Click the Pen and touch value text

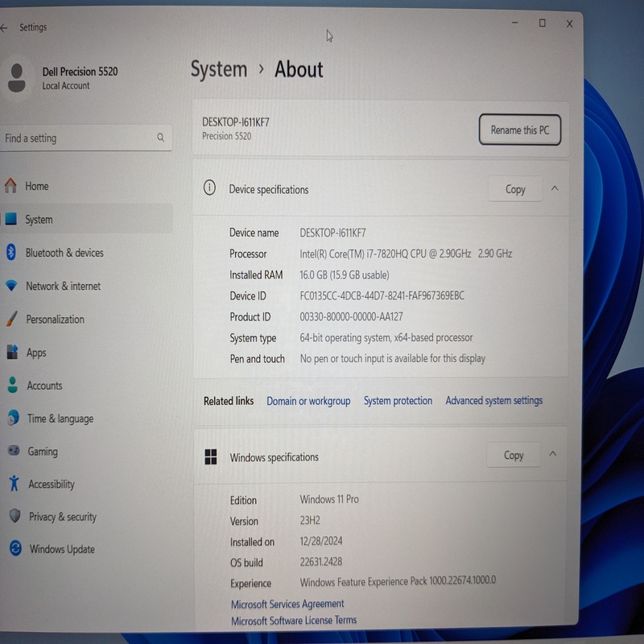pos(393,358)
